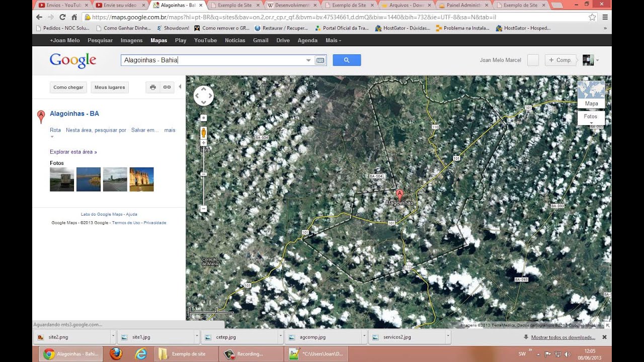This screenshot has width=644, height=362.
Task: Open the agcomp.jpg download options arrow
Action: pos(364,337)
